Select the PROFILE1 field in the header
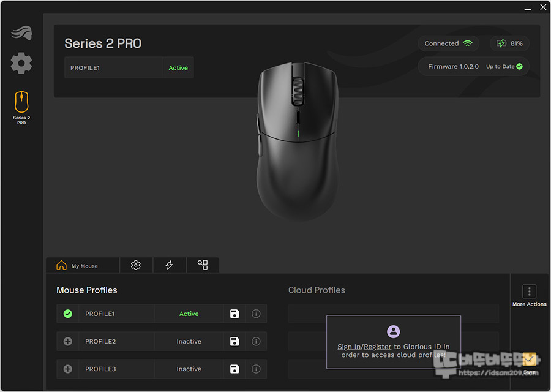This screenshot has height=392, width=551. [113, 68]
